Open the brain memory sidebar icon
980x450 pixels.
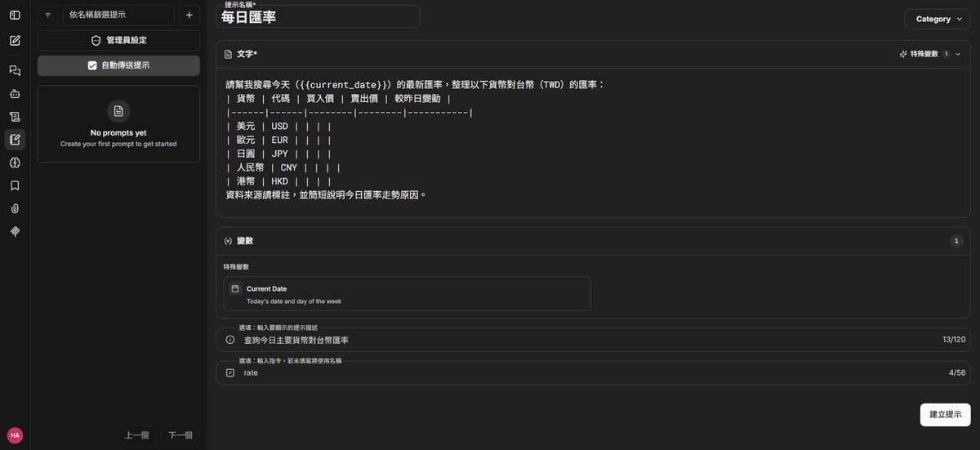click(15, 163)
